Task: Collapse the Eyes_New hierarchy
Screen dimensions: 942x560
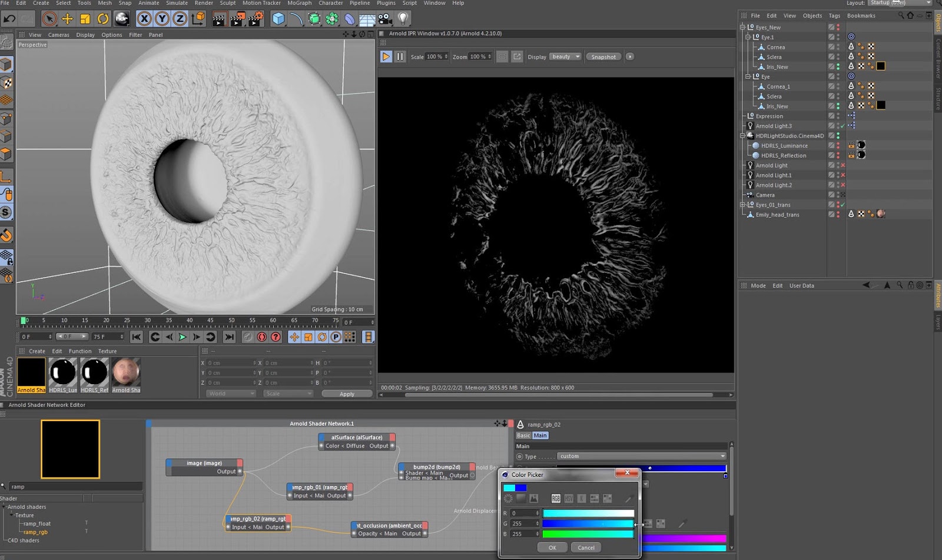Action: (742, 27)
